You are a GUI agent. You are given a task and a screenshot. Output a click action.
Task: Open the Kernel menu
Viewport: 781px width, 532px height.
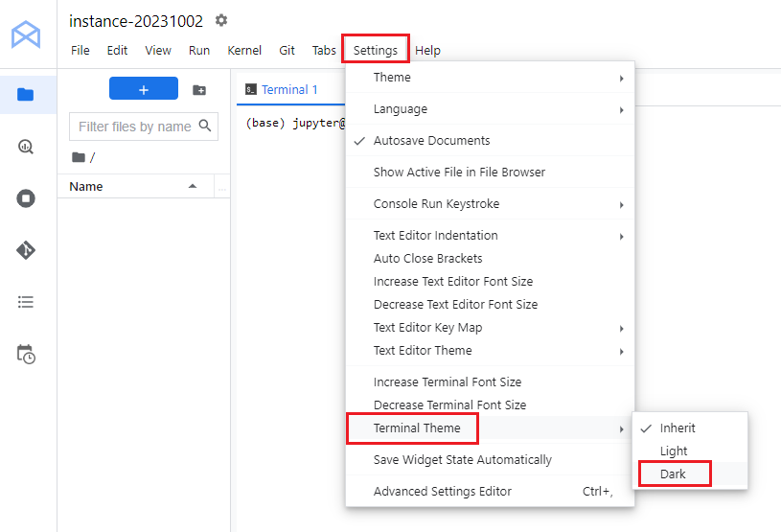pos(244,50)
